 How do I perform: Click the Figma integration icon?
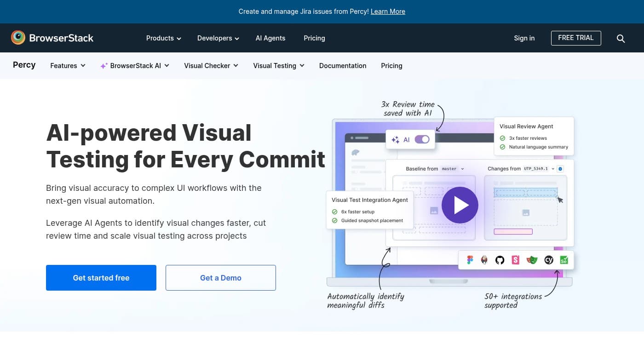[470, 260]
